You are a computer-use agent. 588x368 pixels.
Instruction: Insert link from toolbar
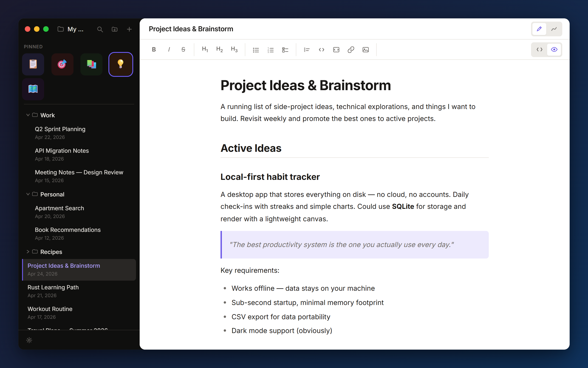click(351, 50)
